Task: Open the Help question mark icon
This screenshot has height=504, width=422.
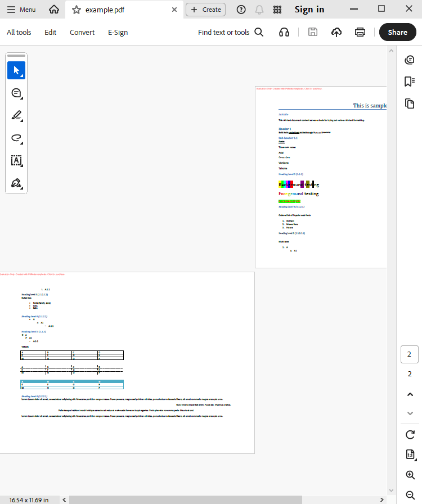Action: click(241, 10)
